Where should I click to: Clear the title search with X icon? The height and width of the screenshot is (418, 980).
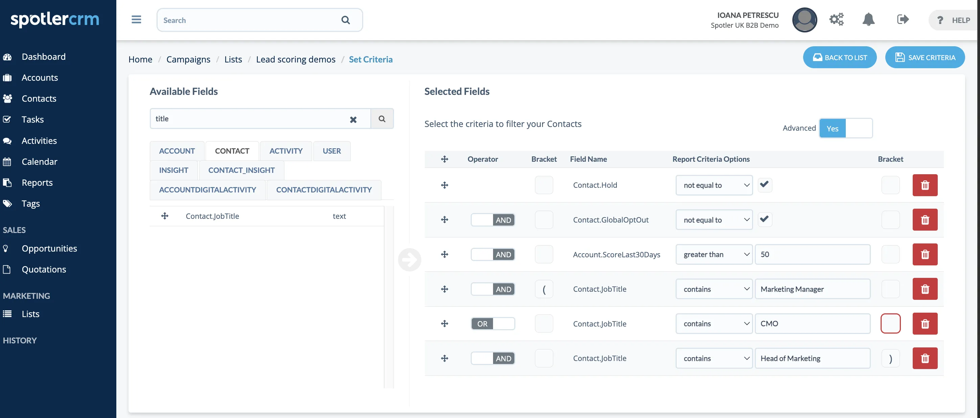coord(353,119)
